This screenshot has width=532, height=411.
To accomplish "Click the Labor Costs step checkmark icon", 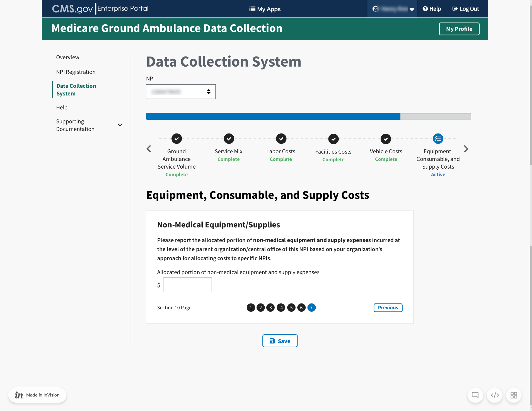I will coord(281,138).
